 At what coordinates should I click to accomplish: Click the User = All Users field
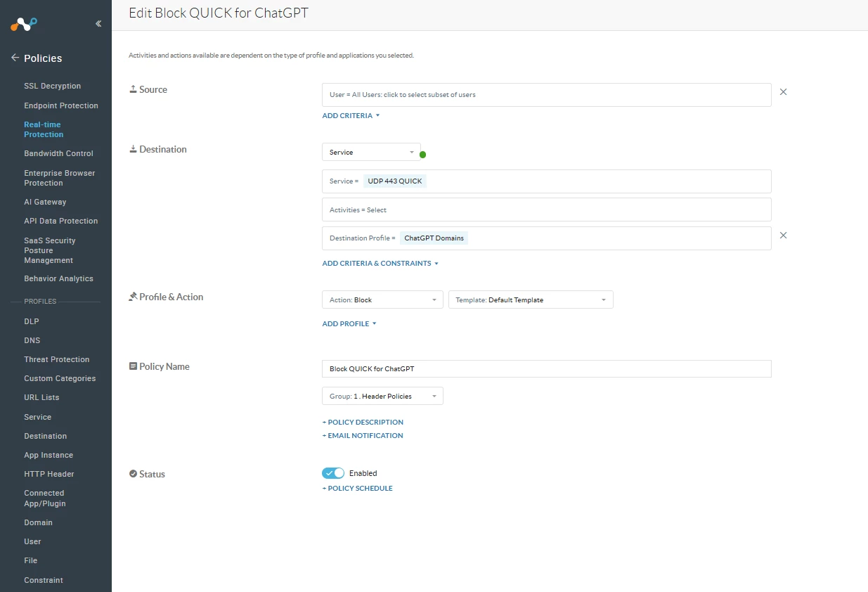(x=546, y=95)
